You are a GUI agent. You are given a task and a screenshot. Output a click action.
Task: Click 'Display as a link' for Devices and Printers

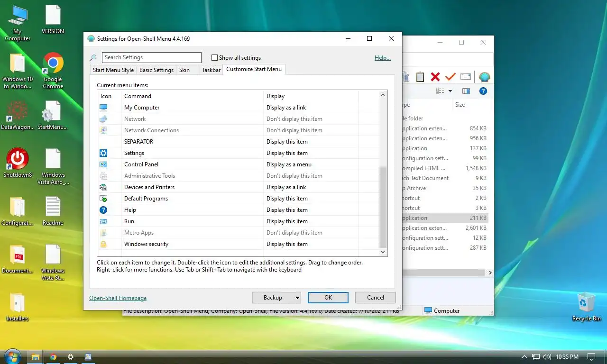click(x=286, y=187)
